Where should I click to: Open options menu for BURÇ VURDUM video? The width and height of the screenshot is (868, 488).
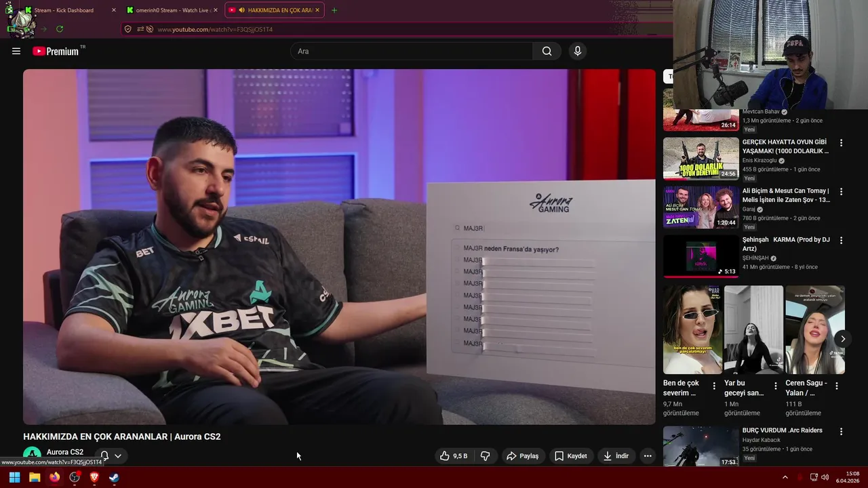coord(841,431)
